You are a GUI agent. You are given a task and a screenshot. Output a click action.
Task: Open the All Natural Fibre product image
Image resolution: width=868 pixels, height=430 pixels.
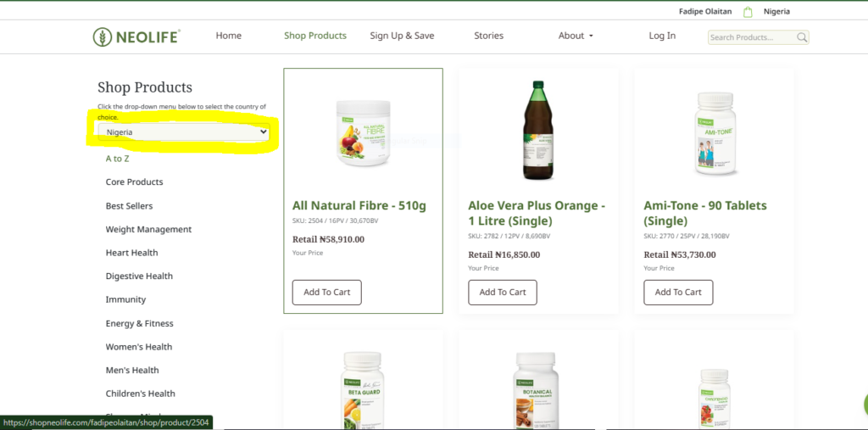(x=363, y=133)
